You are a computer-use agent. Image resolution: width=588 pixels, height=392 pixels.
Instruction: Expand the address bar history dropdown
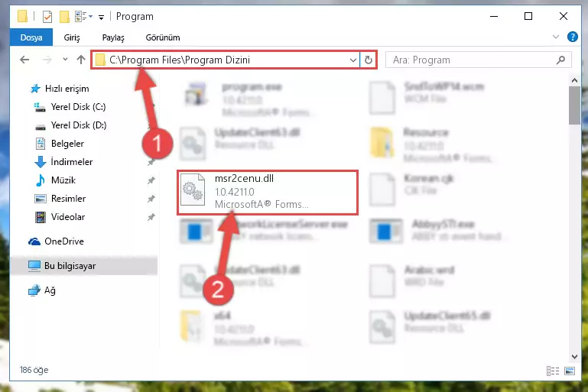point(352,60)
